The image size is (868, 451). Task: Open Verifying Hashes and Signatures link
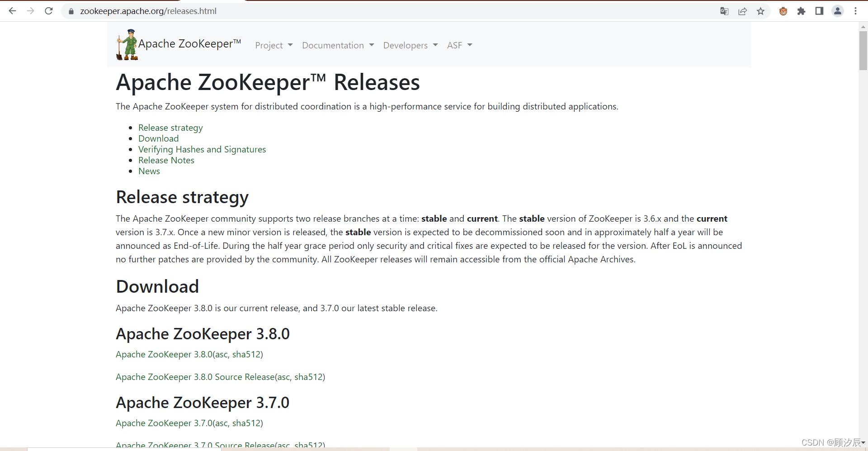202,150
